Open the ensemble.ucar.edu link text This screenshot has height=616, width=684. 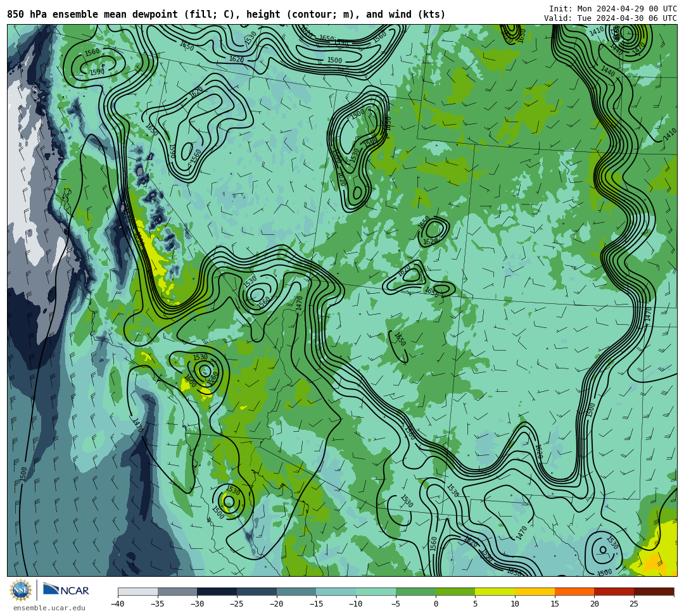(x=49, y=608)
